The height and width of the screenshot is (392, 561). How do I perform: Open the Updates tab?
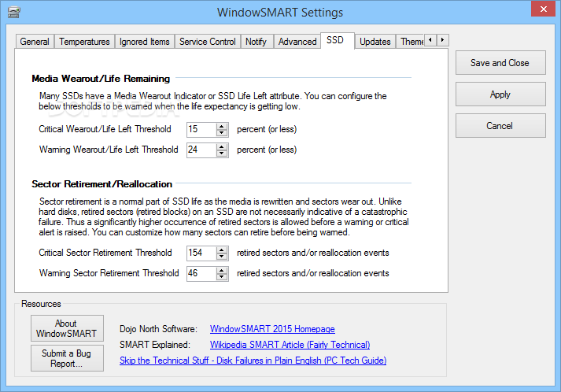point(375,42)
